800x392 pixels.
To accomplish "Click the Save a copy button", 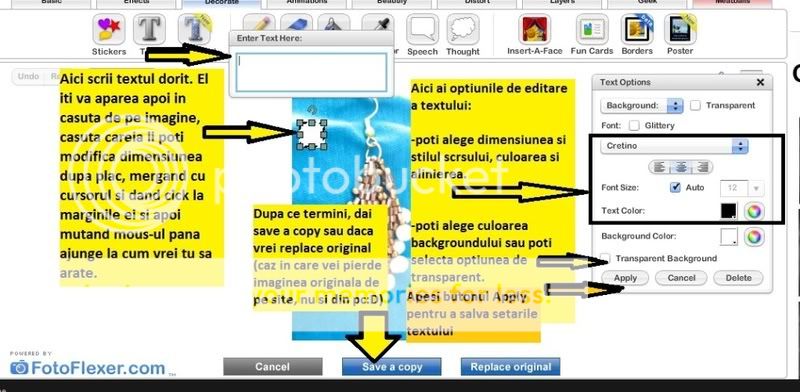I will (x=392, y=367).
